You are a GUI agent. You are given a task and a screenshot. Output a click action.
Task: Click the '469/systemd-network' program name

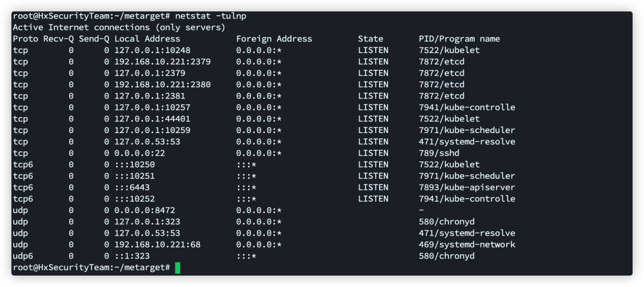coord(467,245)
